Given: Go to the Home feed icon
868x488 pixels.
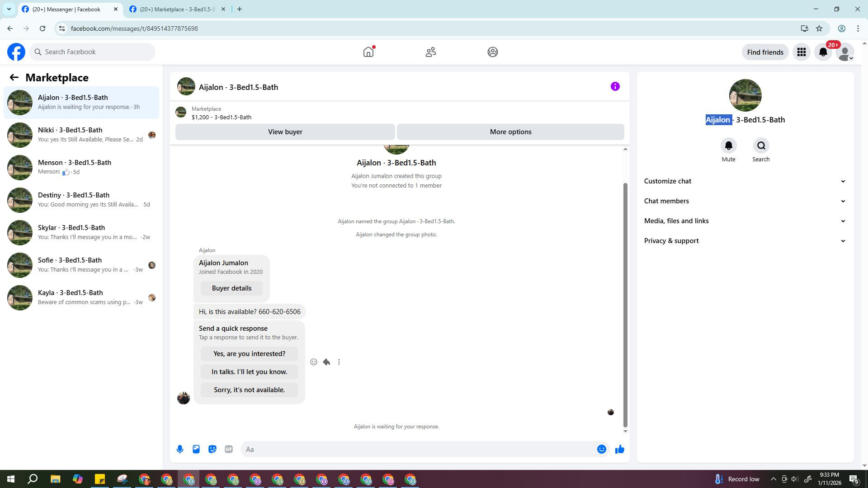Looking at the screenshot, I should click(x=368, y=52).
